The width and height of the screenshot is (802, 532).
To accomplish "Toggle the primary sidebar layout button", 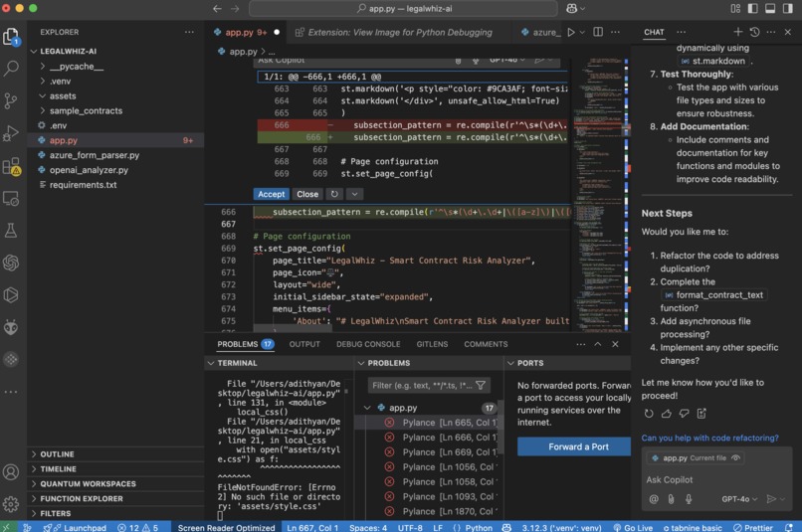I will (x=753, y=8).
